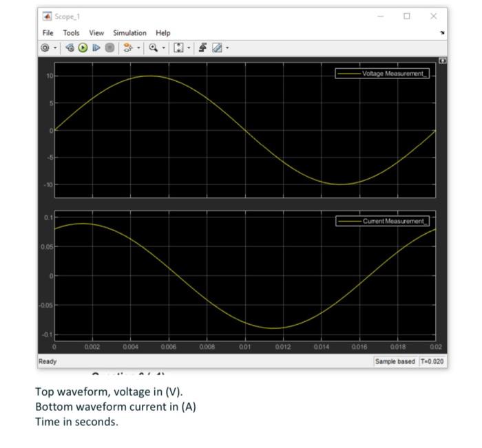Click the Ready status text
Screen dimensions: 482x448
(x=48, y=362)
